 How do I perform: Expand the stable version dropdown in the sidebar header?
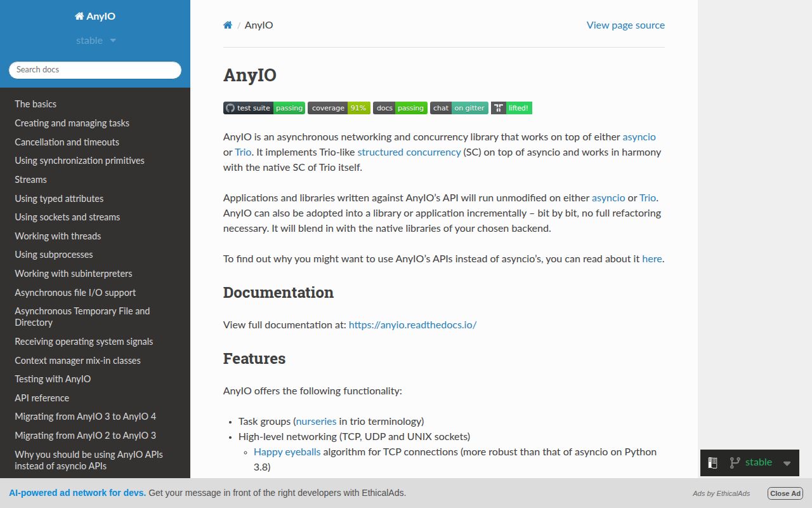pyautogui.click(x=96, y=41)
